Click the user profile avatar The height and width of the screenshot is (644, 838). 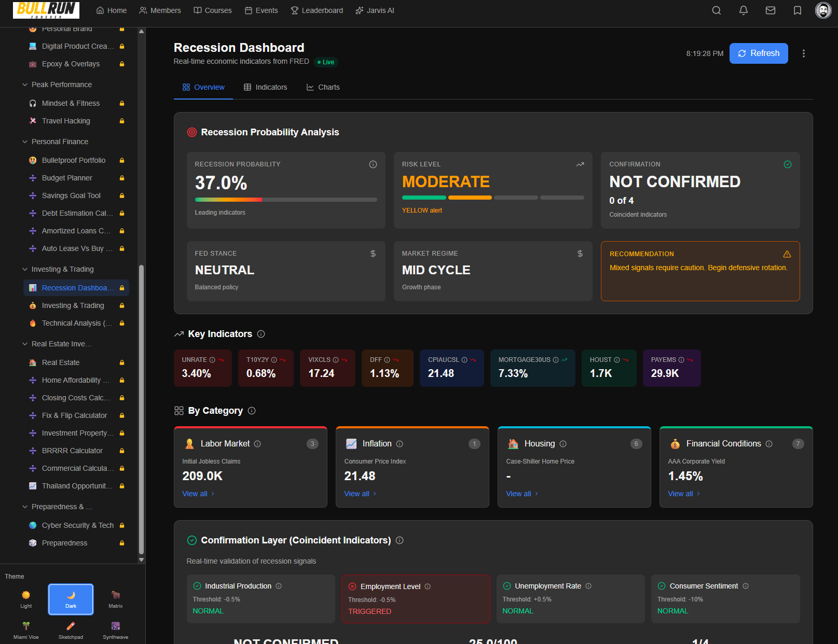823,10
